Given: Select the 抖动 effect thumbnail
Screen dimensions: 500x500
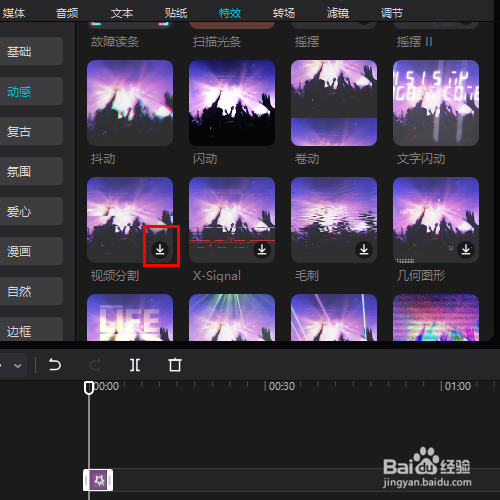Looking at the screenshot, I should pos(130,103).
